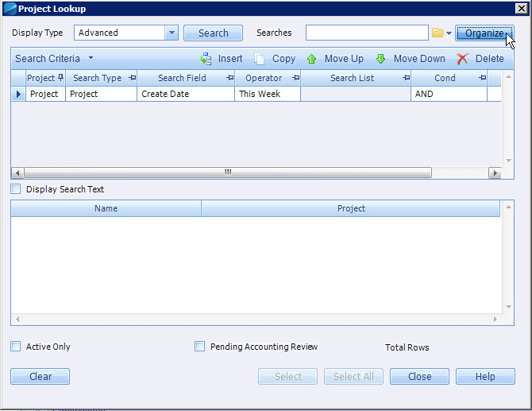Check the Active Only box
Viewport: 532px width, 411px height.
pos(16,347)
